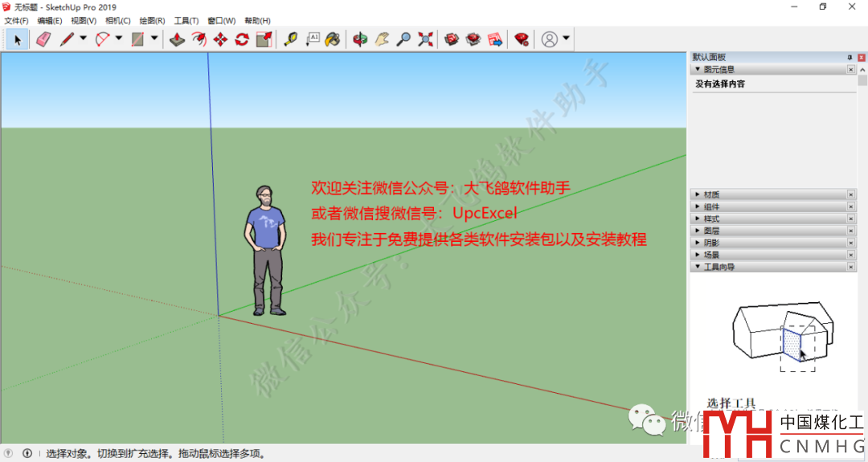Activate the Orbit camera tool
Viewport: 868px width, 462px height.
click(362, 39)
